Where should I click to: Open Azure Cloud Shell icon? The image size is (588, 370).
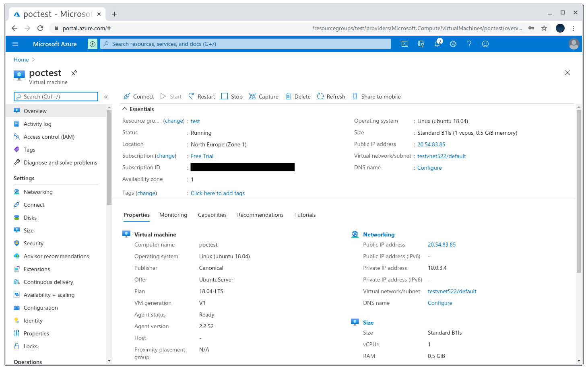coord(405,44)
